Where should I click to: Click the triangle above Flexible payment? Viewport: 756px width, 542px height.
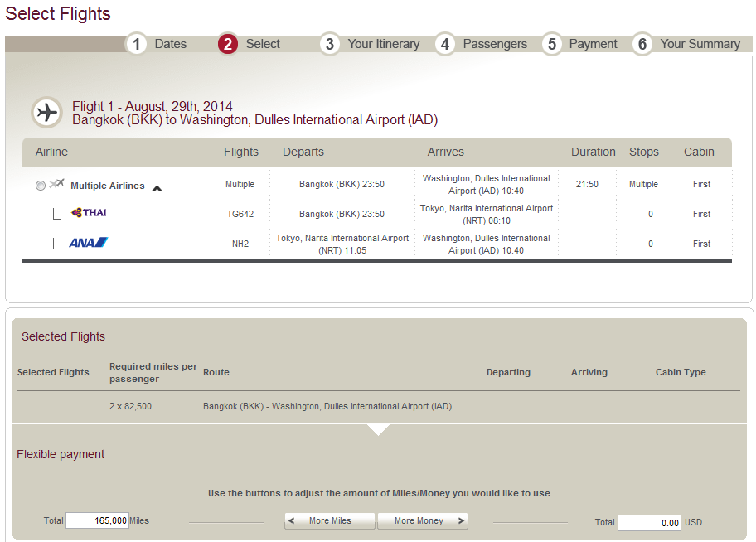pos(379,429)
